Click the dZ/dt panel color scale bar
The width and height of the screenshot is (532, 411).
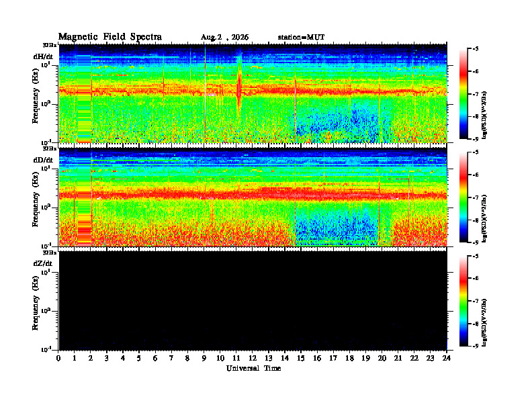463,301
